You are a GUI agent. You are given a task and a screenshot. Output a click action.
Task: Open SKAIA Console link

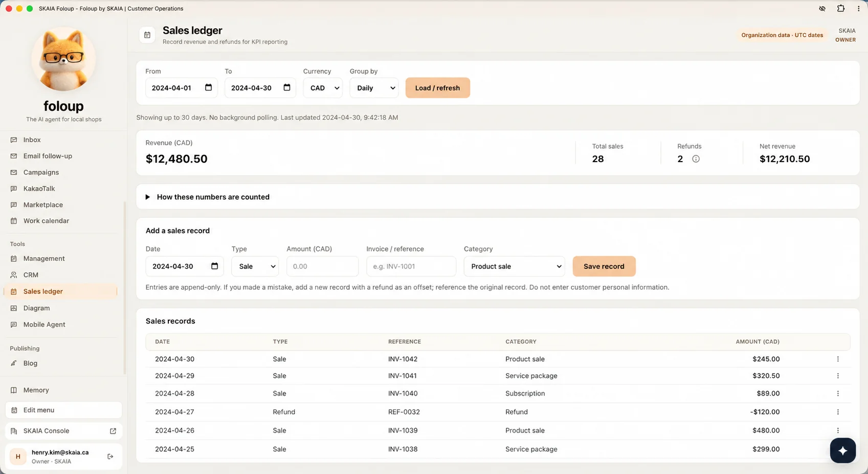[x=63, y=431]
